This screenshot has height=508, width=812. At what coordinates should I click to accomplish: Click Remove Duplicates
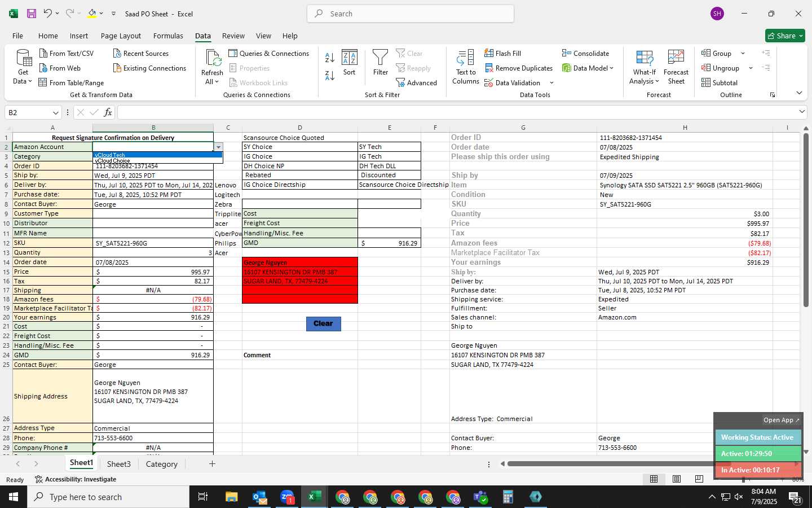[x=518, y=68]
